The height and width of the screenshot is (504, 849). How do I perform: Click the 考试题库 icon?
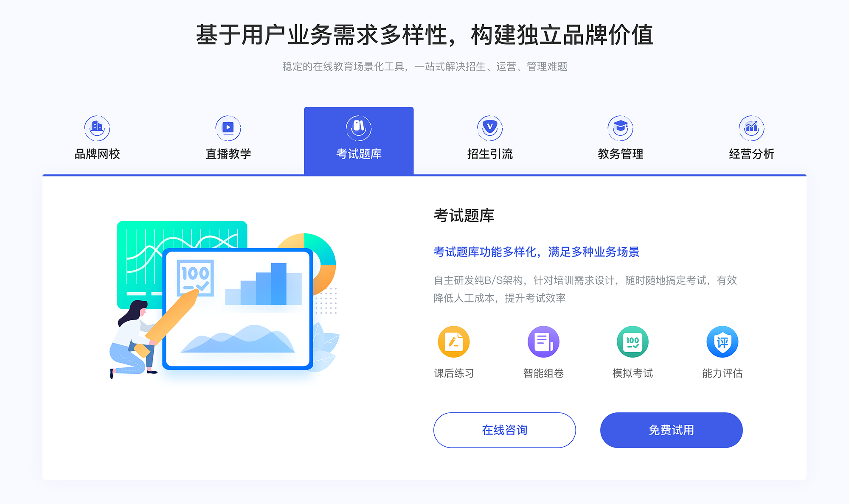point(359,126)
